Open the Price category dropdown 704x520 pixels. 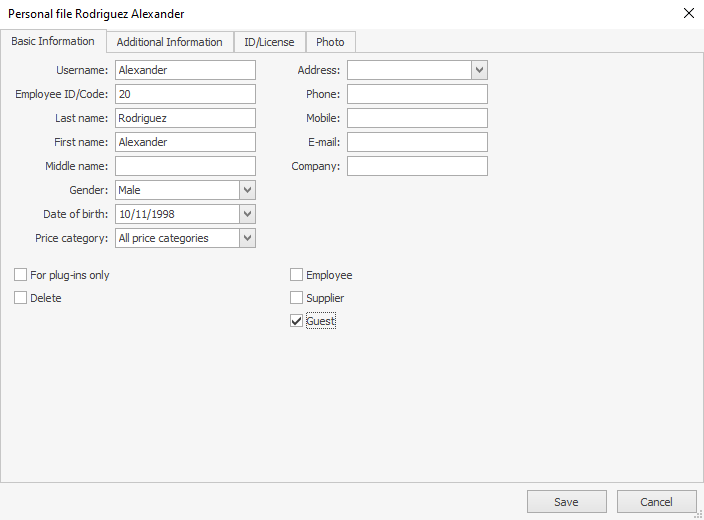click(248, 238)
